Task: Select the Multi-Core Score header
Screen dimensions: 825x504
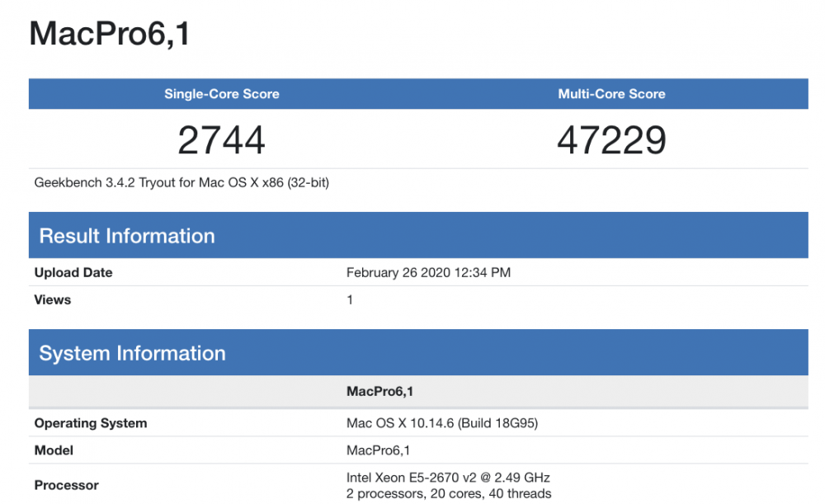Action: click(x=611, y=94)
